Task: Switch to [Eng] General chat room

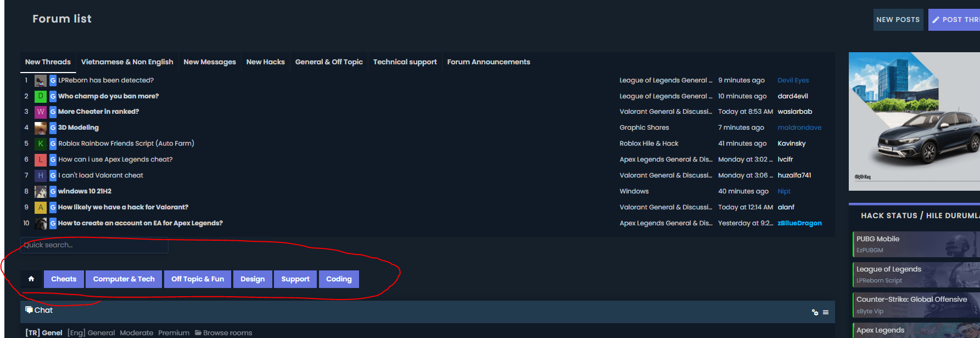Action: tap(91, 333)
